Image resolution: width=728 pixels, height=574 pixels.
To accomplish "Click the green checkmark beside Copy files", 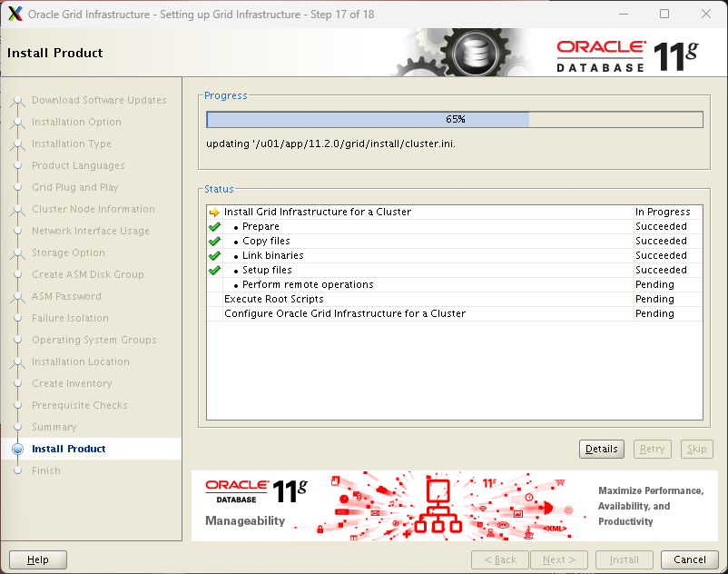I will [214, 241].
